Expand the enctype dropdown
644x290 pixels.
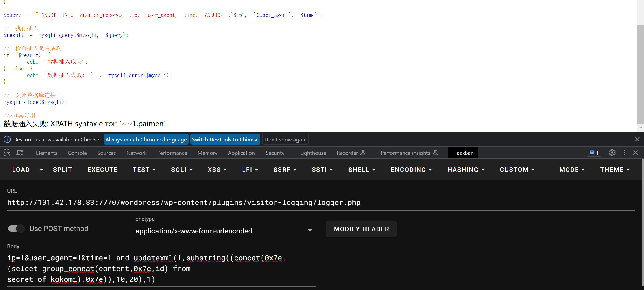tap(310, 230)
